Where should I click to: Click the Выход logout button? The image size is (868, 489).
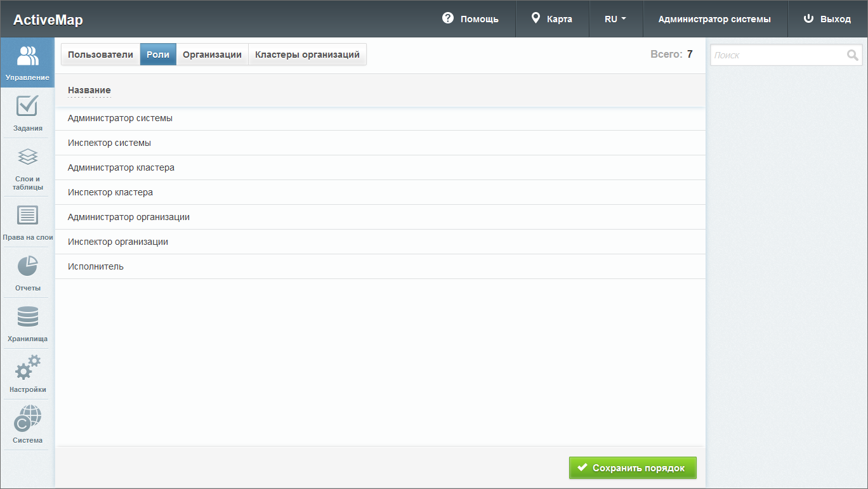pyautogui.click(x=827, y=19)
